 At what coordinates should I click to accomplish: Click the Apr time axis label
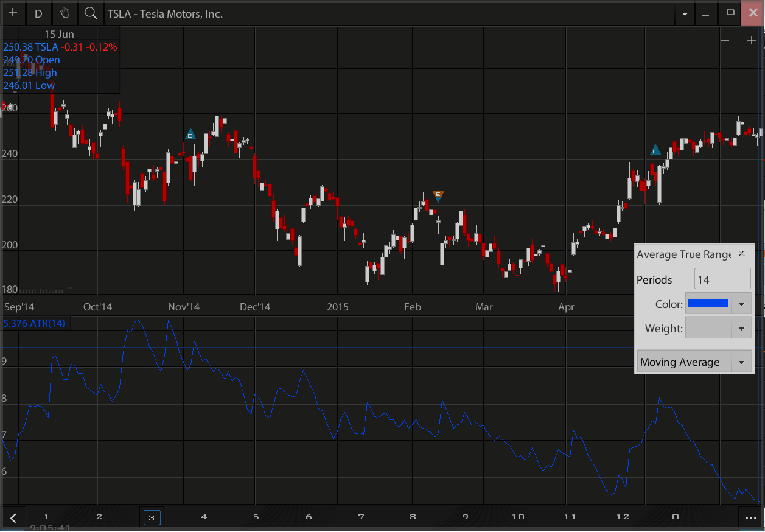(566, 307)
